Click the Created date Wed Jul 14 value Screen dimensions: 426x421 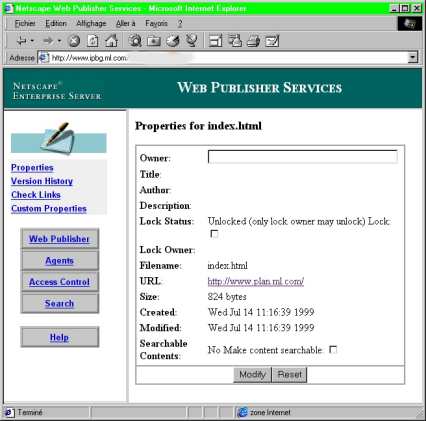[261, 312]
